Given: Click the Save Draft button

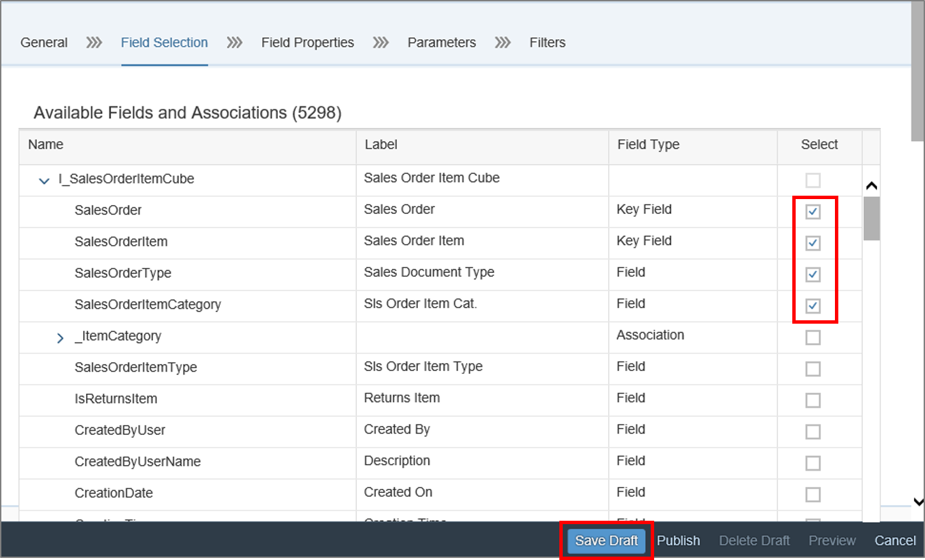Looking at the screenshot, I should pyautogui.click(x=607, y=540).
